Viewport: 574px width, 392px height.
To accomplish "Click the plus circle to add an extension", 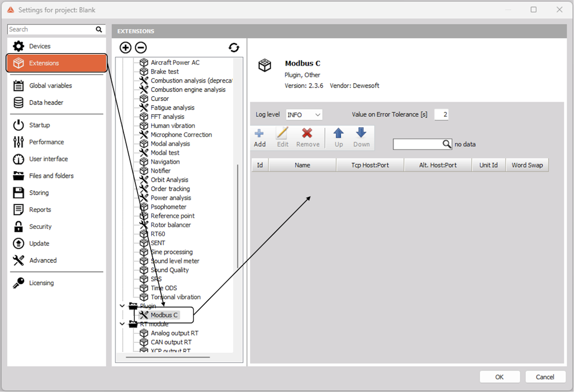I will tap(125, 48).
